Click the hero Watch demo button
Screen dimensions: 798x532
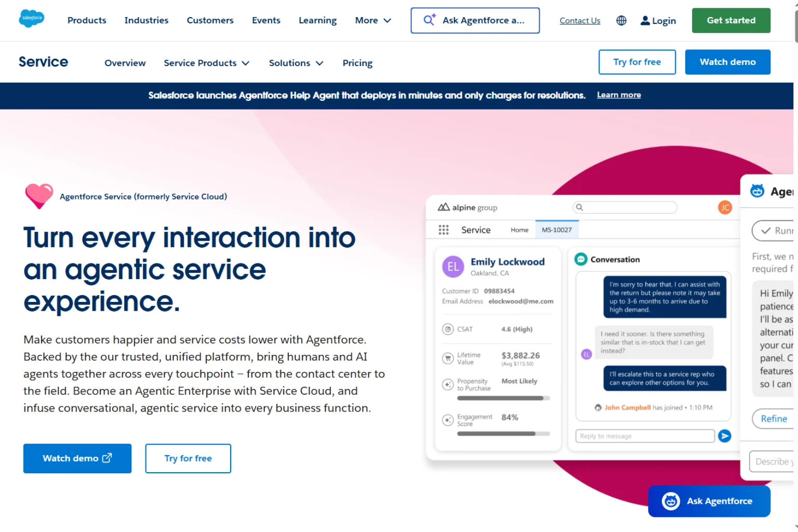pos(77,458)
